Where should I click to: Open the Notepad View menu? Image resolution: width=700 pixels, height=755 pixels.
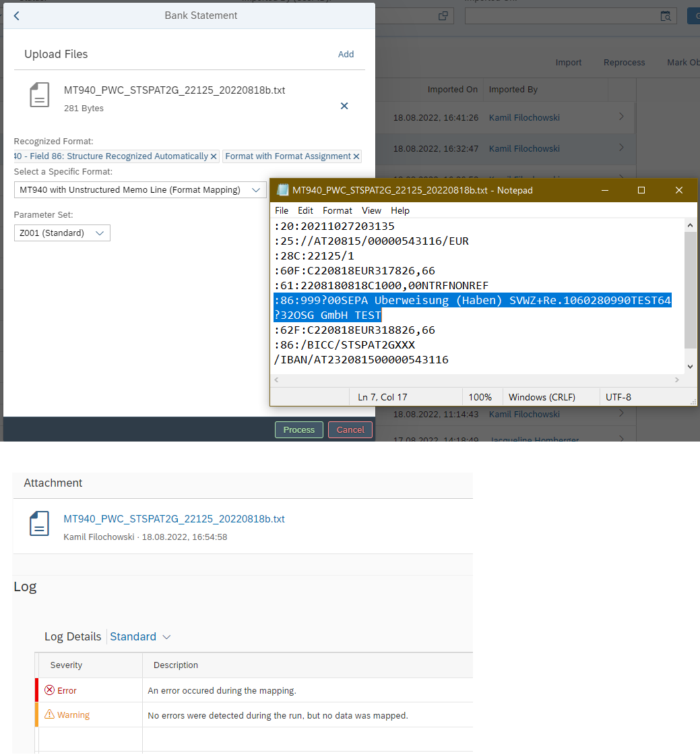pyautogui.click(x=371, y=210)
